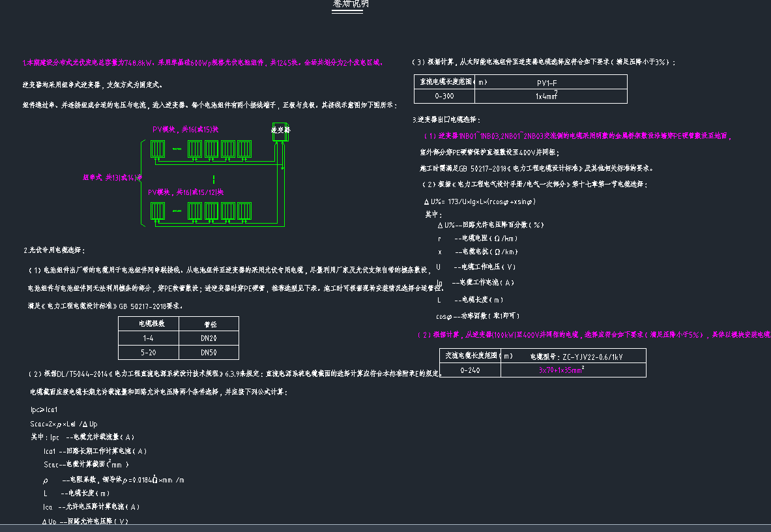This screenshot has height=532, width=771.
Task: Click the magenta '组串式 共13(或14)串' label
Action: (x=112, y=177)
